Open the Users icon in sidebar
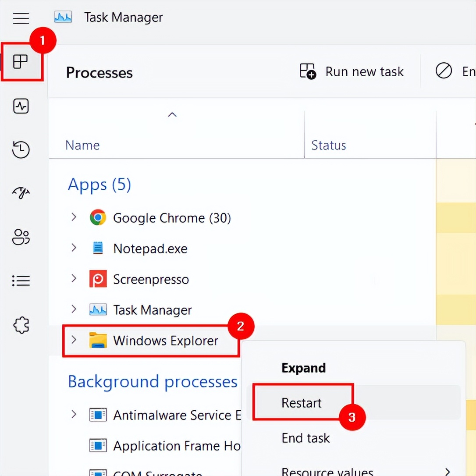 (21, 237)
